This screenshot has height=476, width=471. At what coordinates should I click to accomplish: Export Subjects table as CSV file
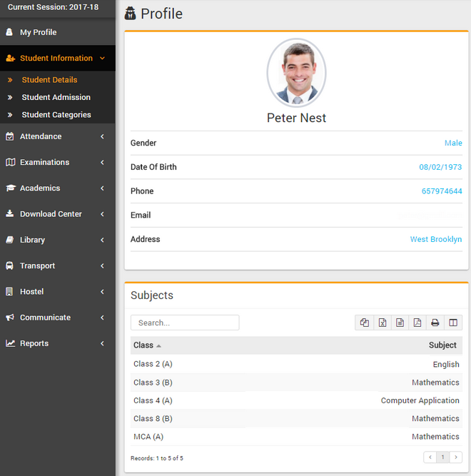[x=400, y=323]
